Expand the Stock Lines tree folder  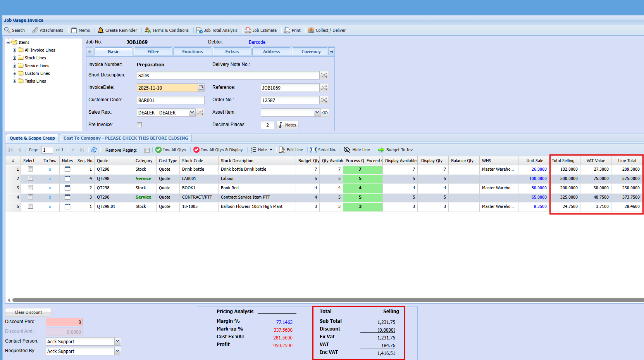[x=15, y=58]
